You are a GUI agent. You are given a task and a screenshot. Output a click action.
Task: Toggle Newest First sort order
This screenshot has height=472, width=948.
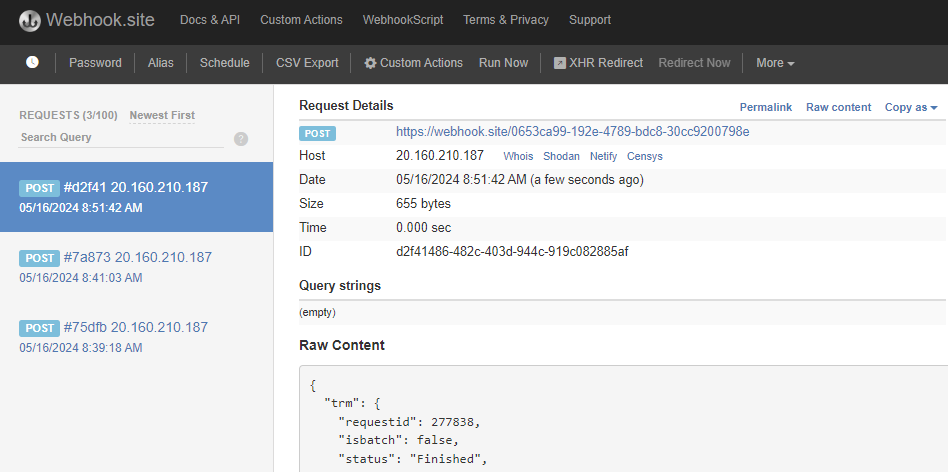(x=162, y=116)
